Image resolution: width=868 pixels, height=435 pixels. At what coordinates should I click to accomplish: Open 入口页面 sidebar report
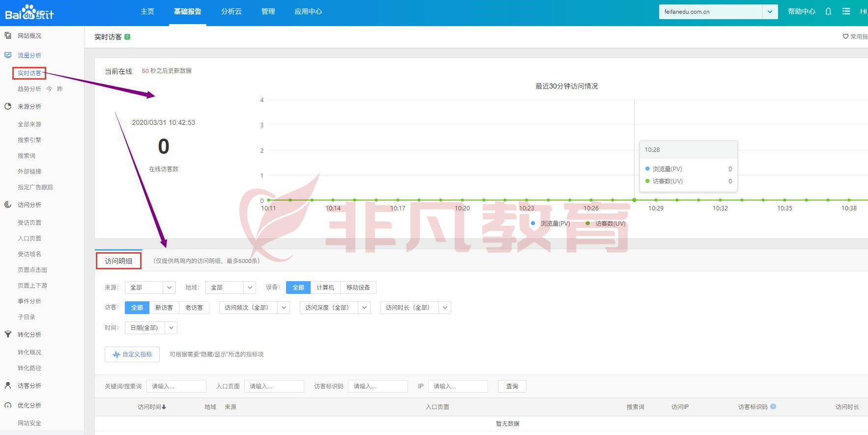click(29, 238)
